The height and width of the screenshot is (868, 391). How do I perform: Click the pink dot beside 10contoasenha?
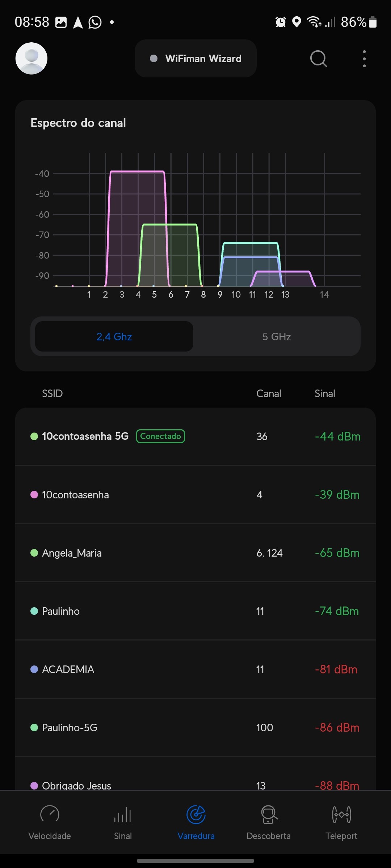click(34, 494)
